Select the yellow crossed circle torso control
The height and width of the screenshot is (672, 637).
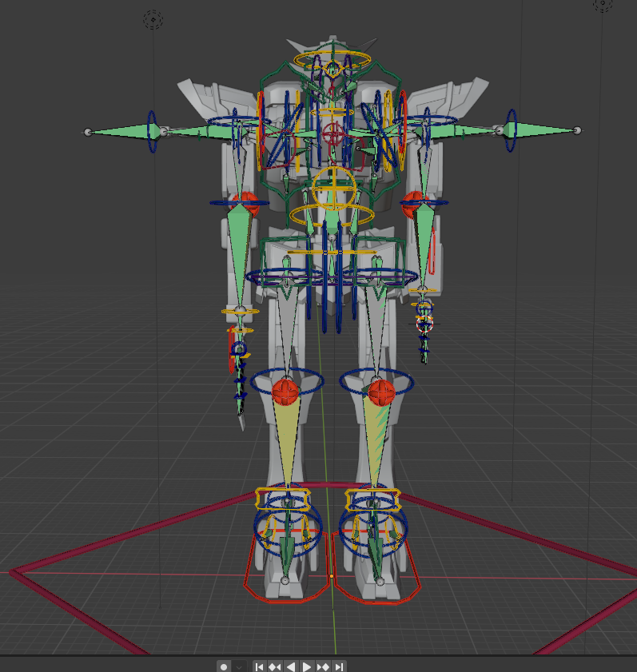point(334,188)
